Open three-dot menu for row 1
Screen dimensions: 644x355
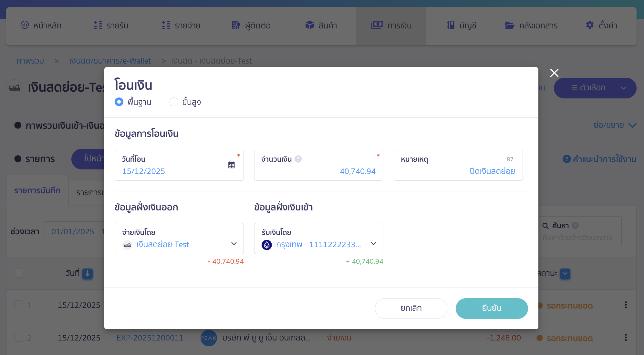[626, 305]
